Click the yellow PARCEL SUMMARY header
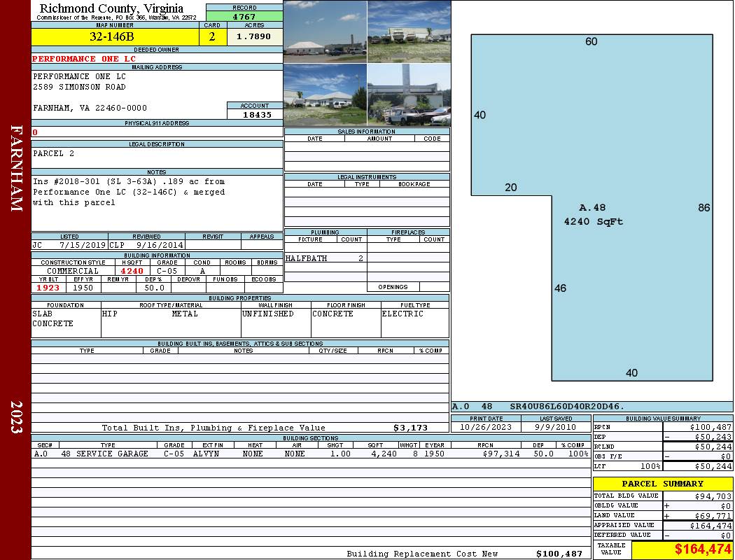735x560 pixels. coord(662,484)
